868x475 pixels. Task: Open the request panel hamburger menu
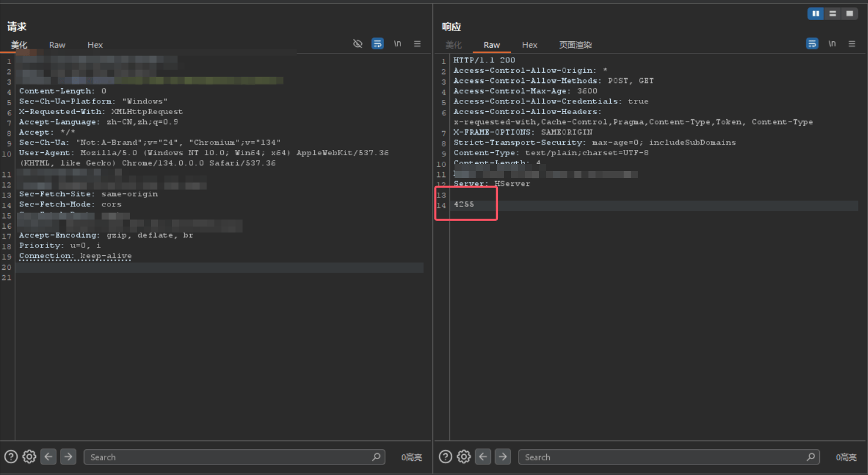pos(418,44)
